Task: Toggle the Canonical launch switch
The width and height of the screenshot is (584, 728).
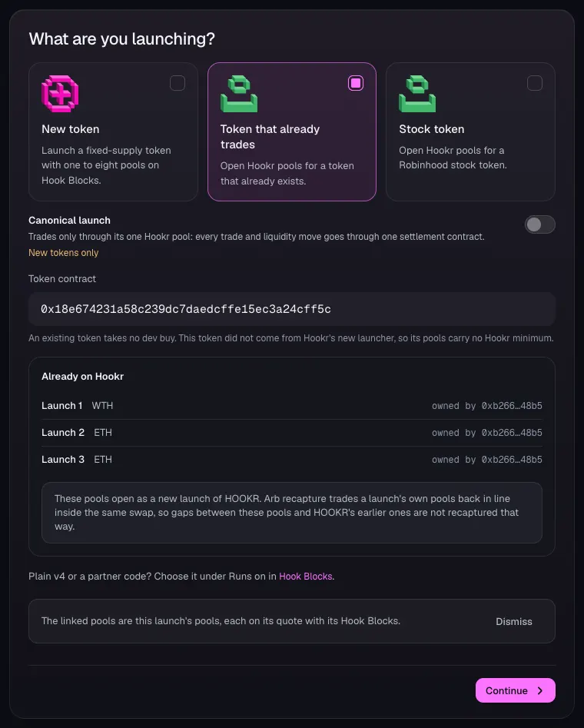Action: click(540, 224)
